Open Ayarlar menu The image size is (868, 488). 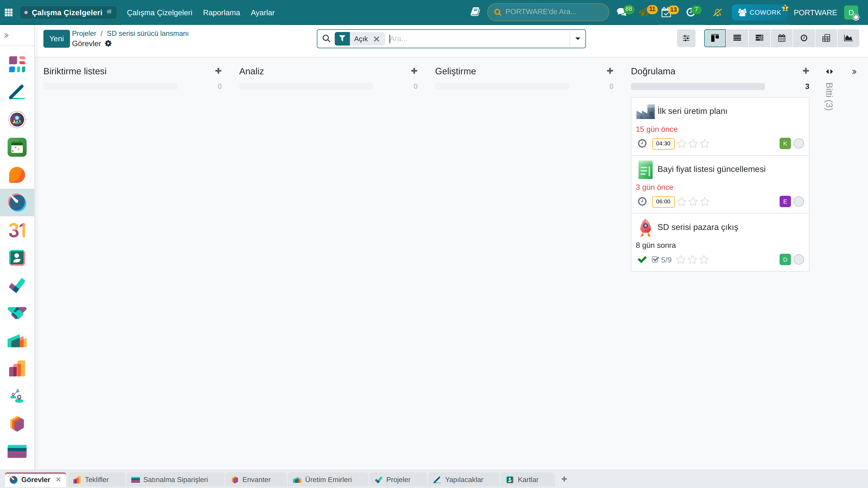[x=263, y=12]
